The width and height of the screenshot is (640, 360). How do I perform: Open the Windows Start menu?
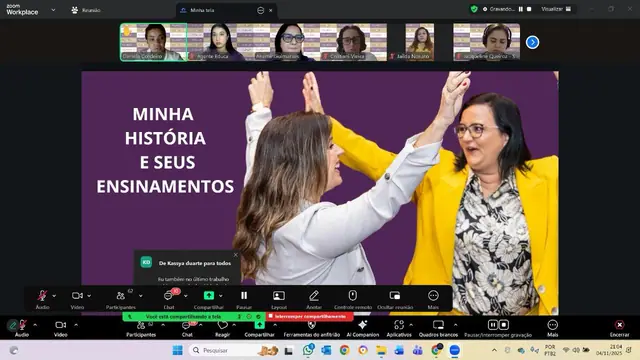178,350
